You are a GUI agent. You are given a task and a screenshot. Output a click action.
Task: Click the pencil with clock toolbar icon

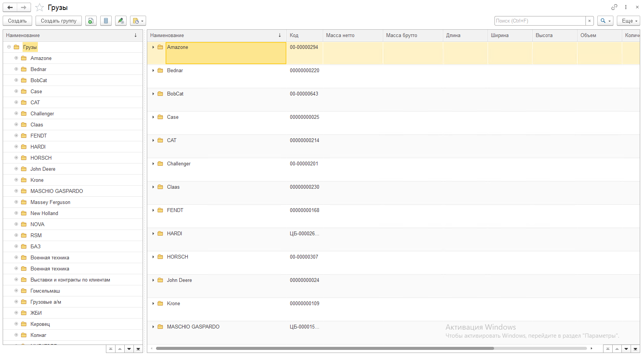(x=121, y=21)
